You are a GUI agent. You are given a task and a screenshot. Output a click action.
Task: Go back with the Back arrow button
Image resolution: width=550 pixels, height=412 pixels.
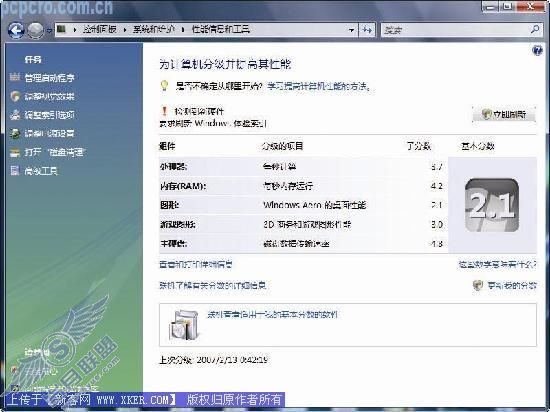[x=16, y=30]
